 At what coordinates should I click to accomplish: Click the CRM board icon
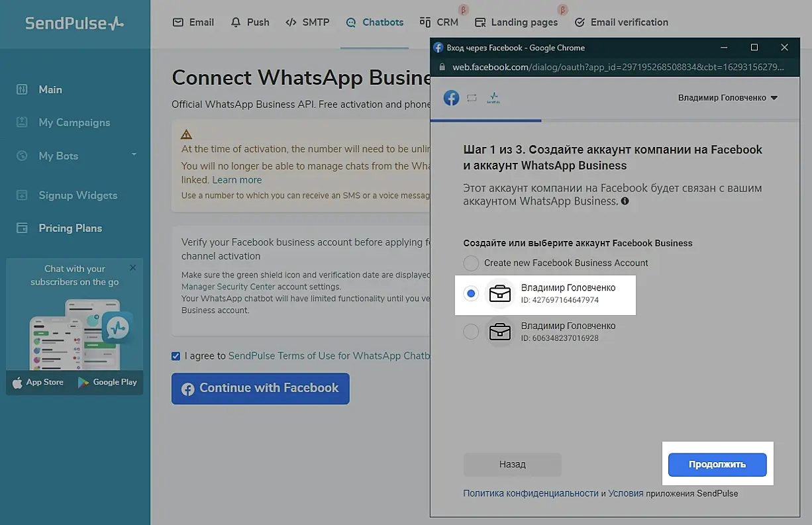pos(425,22)
